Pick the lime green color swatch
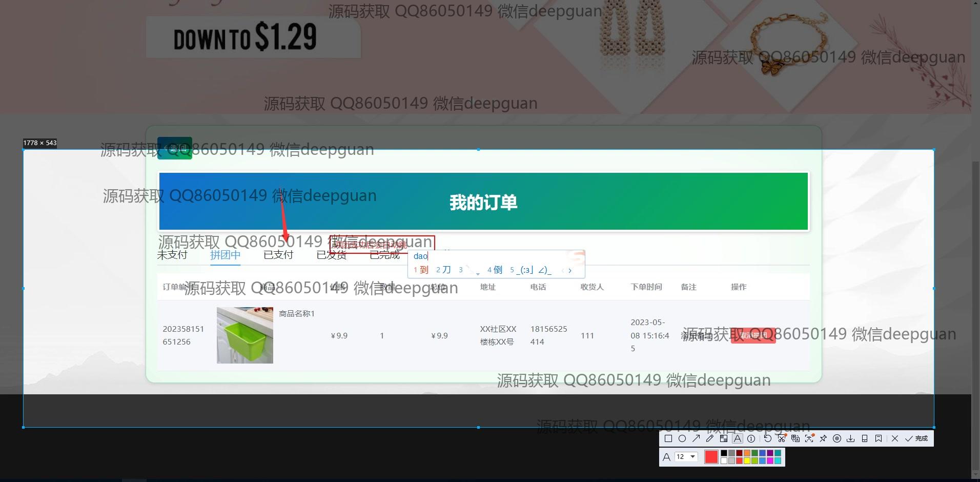Viewport: 980px width, 482px height. pos(754,460)
